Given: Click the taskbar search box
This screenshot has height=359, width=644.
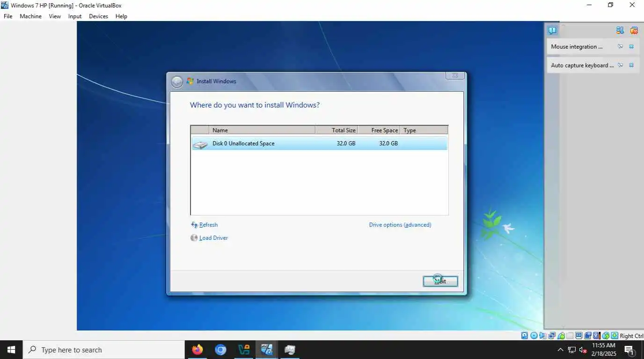Looking at the screenshot, I should [x=103, y=350].
